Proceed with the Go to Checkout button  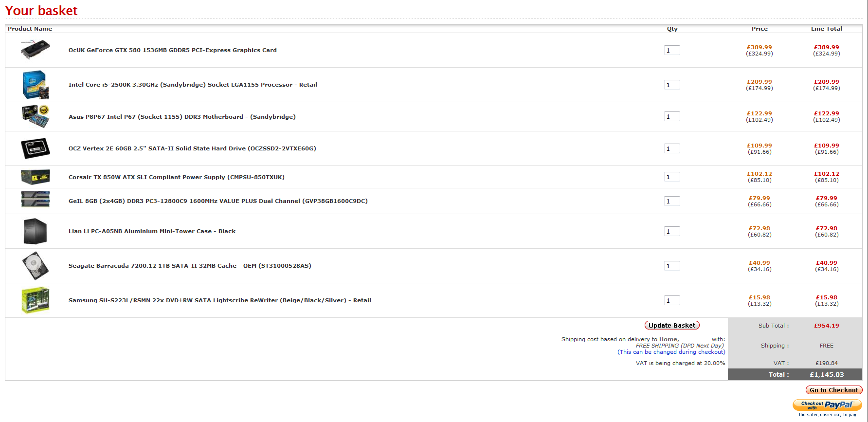coord(833,390)
